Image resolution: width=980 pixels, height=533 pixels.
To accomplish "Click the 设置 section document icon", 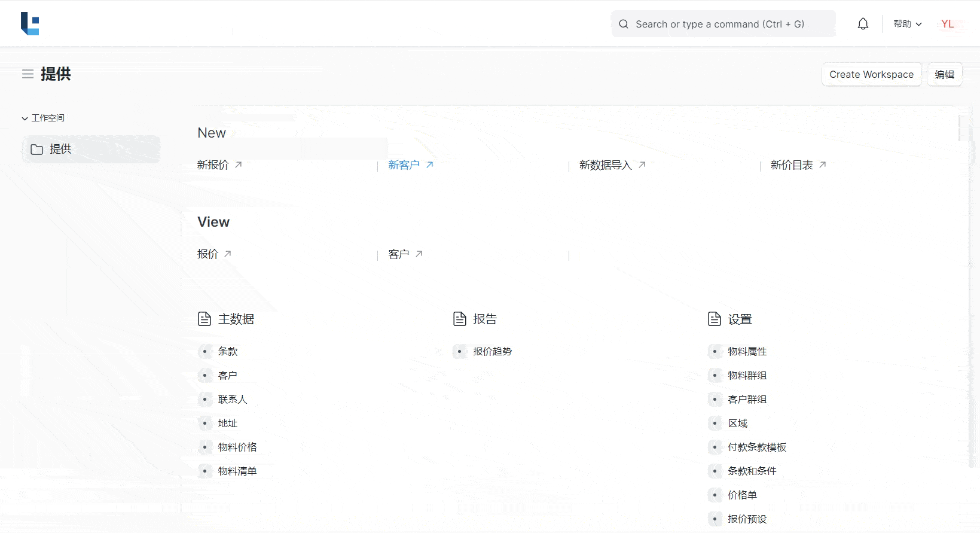I will coord(714,319).
